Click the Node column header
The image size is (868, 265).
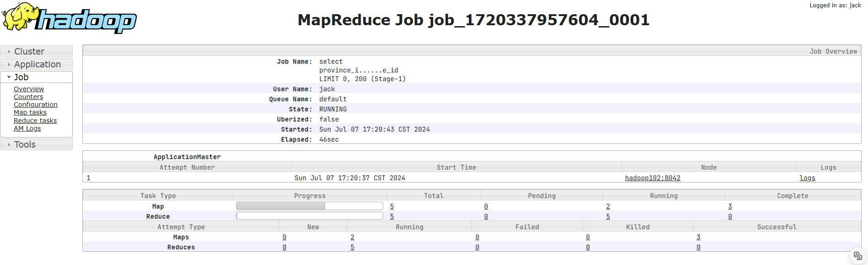click(x=709, y=167)
